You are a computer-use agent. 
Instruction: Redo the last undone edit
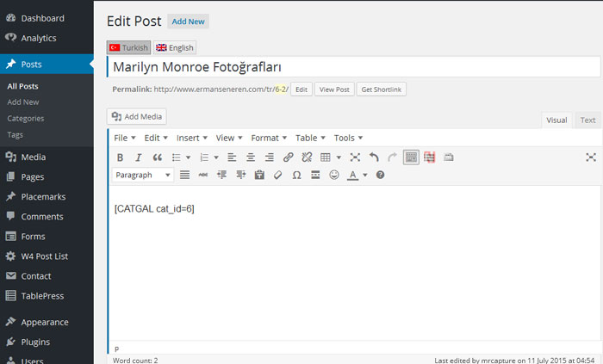(x=392, y=157)
